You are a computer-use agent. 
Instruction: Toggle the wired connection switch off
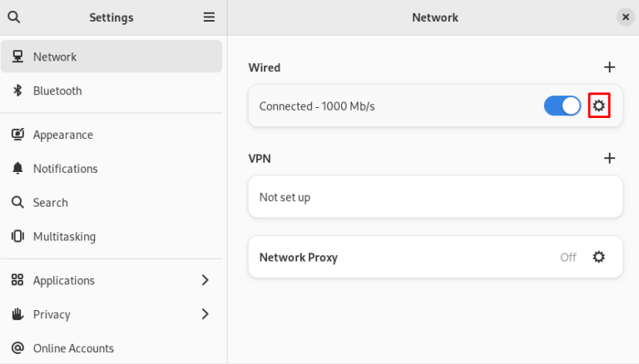562,106
